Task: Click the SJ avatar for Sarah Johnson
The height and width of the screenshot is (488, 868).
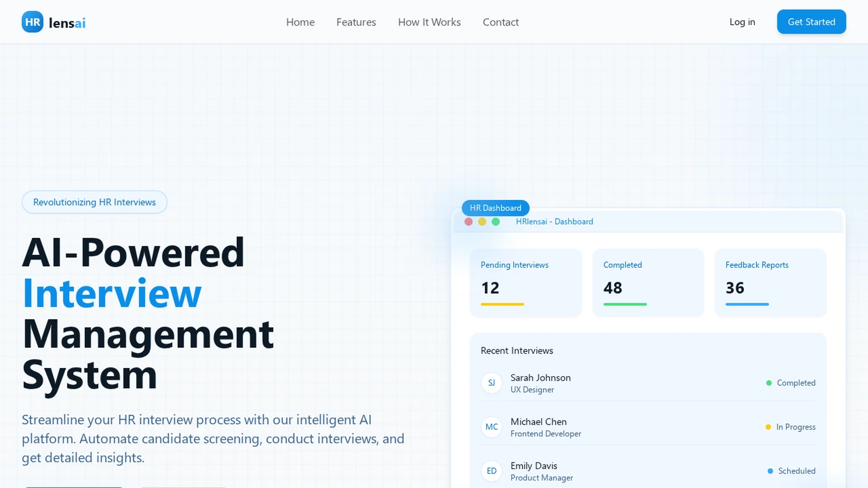Action: pos(491,383)
